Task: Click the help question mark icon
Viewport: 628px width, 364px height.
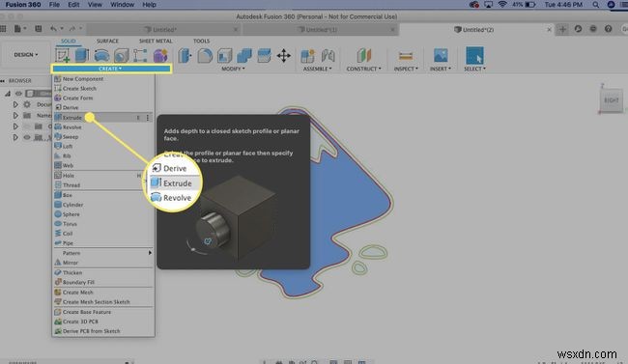Action: 608,29
